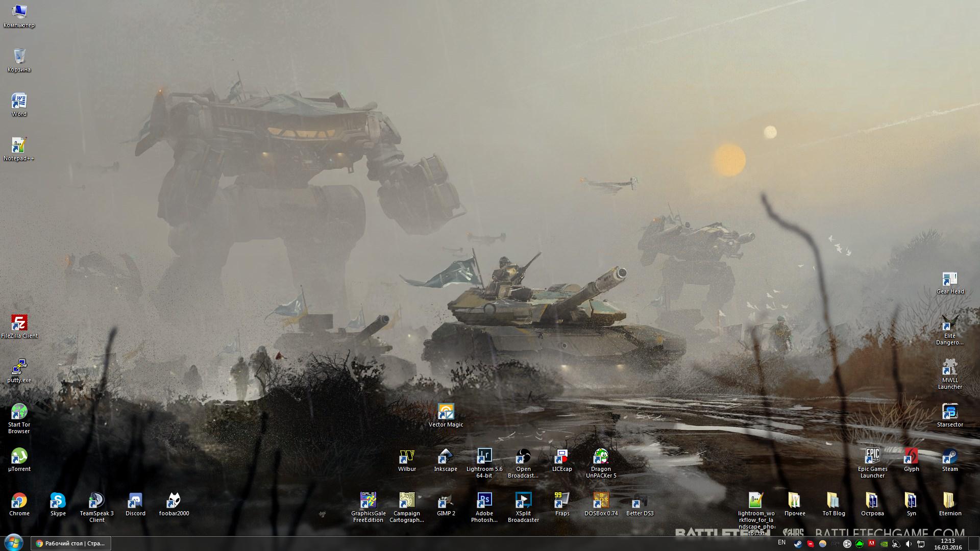Open the Start Tor Browser shortcut
The width and height of the screenshot is (980, 551).
(19, 412)
